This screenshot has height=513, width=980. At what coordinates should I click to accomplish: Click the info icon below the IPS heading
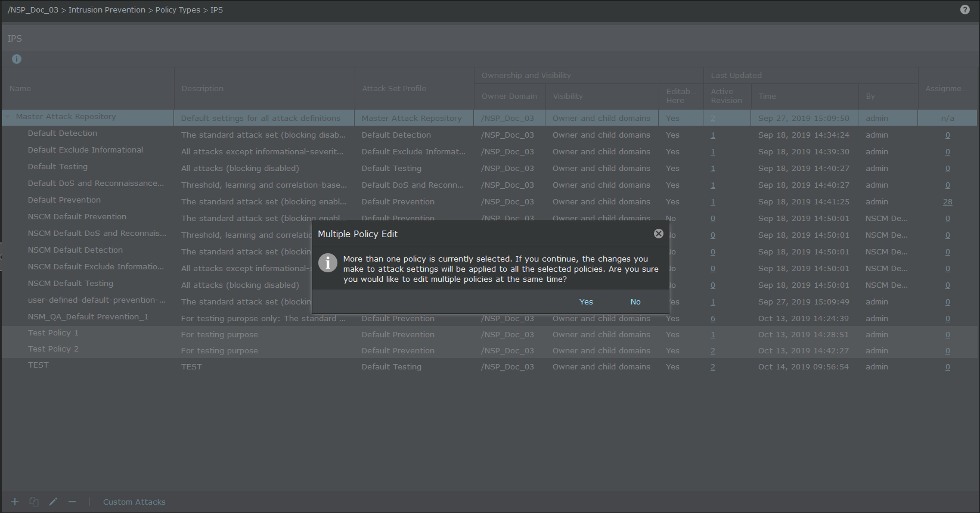[17, 59]
